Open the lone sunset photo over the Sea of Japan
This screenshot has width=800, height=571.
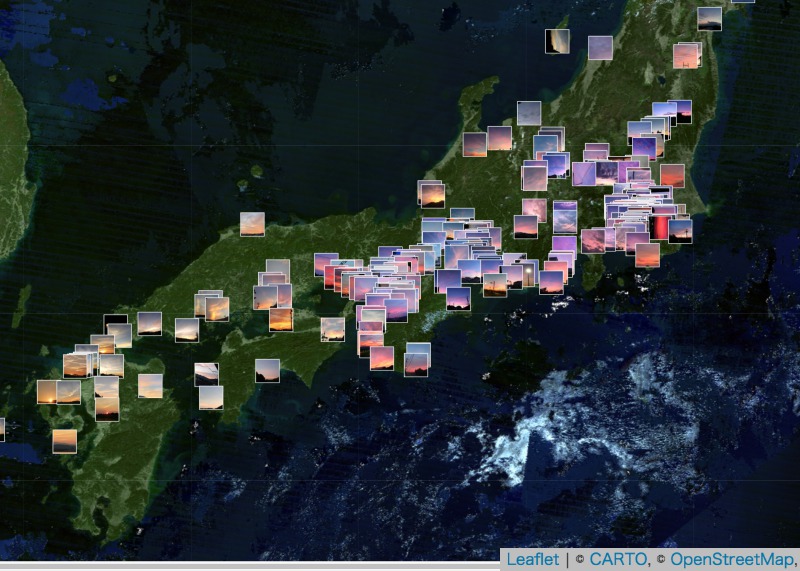click(253, 224)
